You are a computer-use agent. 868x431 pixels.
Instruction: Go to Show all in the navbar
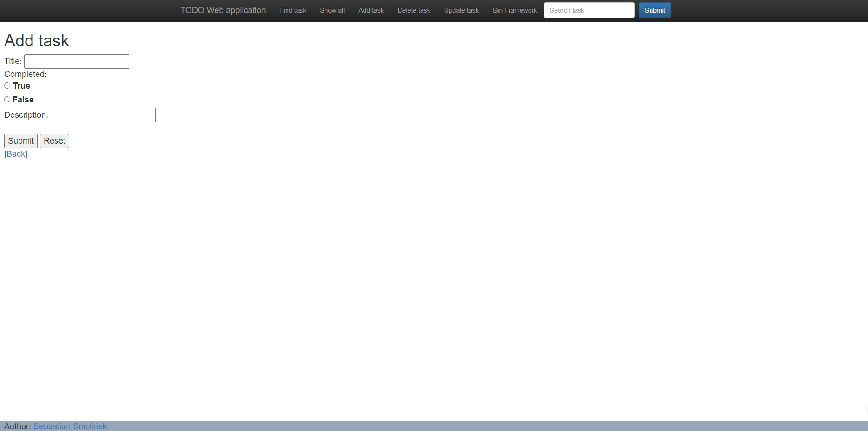(x=332, y=10)
